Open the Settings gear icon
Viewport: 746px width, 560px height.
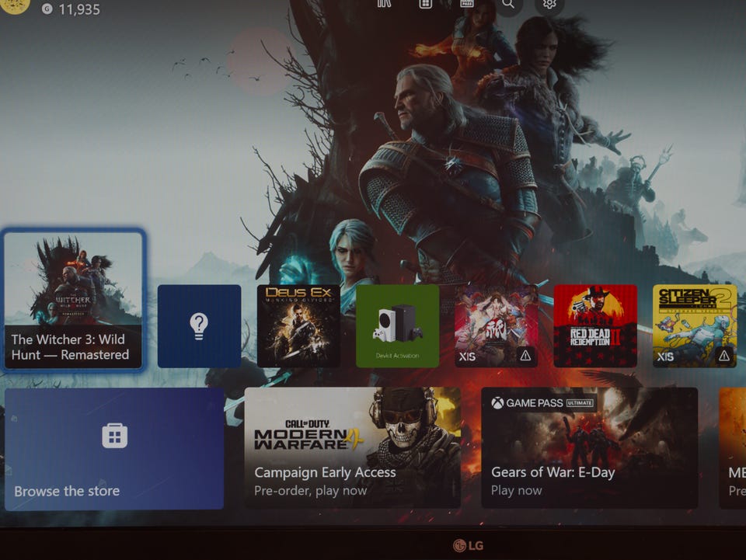[549, 5]
